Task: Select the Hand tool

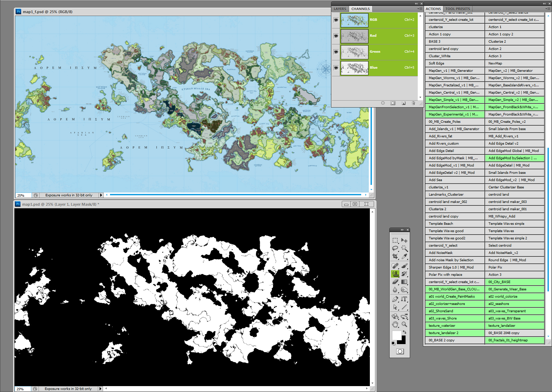Action: (x=395, y=324)
